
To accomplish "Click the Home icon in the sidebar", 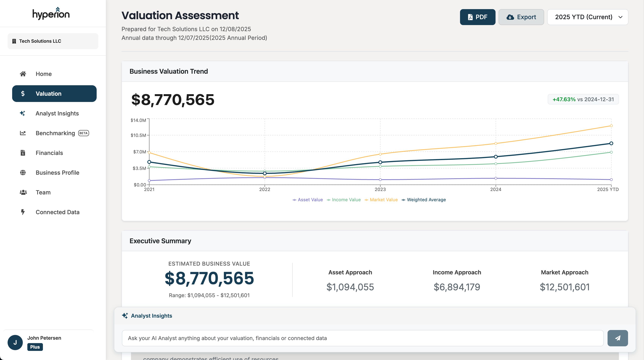I will click(x=23, y=74).
